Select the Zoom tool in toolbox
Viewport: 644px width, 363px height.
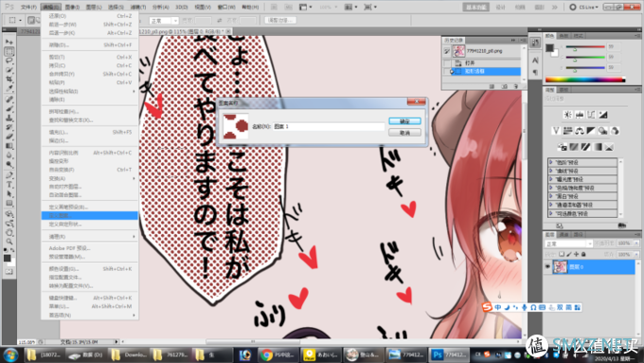tap(9, 242)
